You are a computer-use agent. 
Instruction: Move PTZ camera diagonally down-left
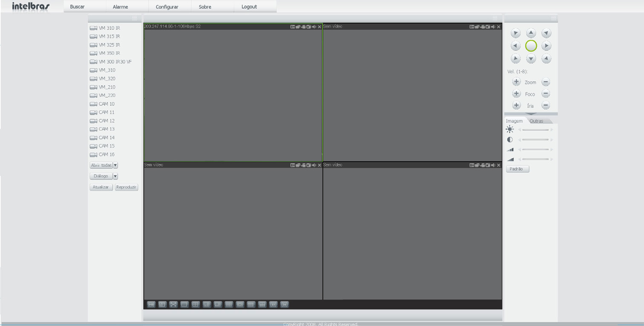point(516,58)
